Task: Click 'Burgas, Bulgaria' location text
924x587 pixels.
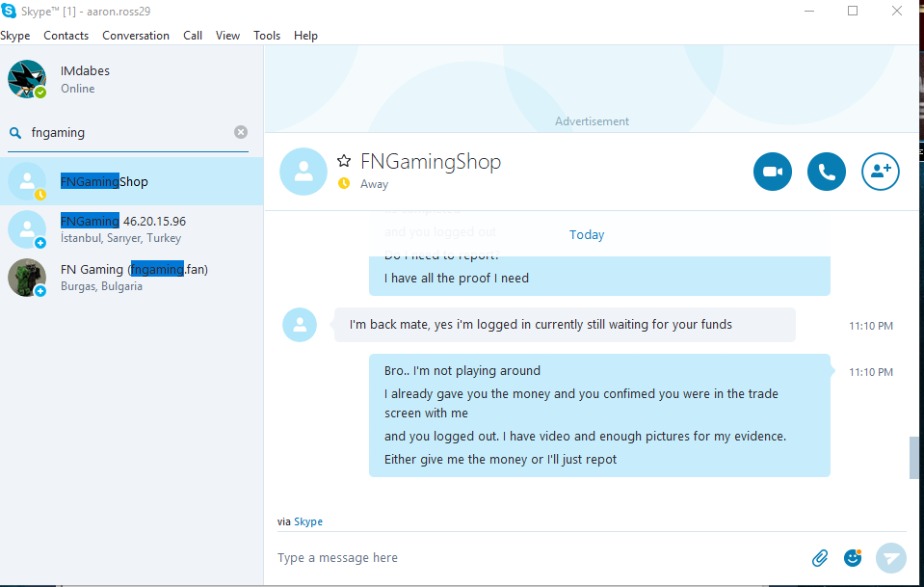Action: pyautogui.click(x=101, y=286)
